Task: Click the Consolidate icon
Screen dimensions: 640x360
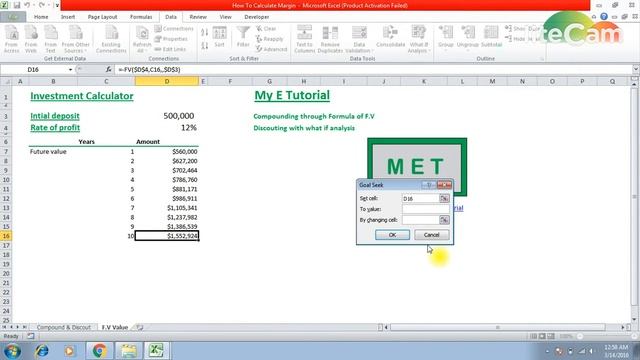Action: click(x=390, y=37)
